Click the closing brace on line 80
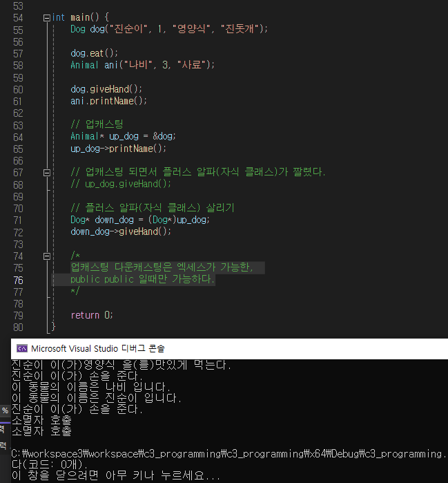This screenshot has height=483, width=448. point(53,327)
